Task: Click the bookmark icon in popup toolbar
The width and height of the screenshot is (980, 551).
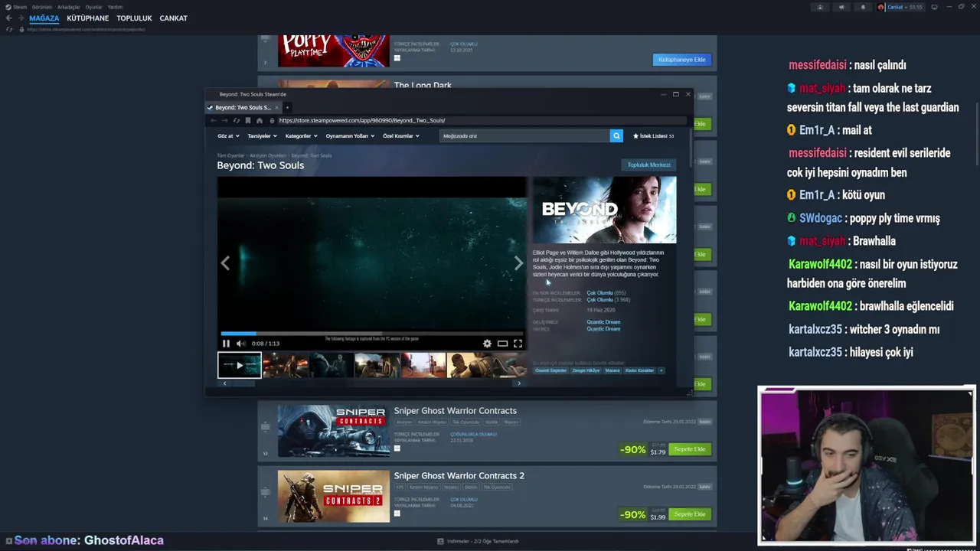Action: point(247,120)
